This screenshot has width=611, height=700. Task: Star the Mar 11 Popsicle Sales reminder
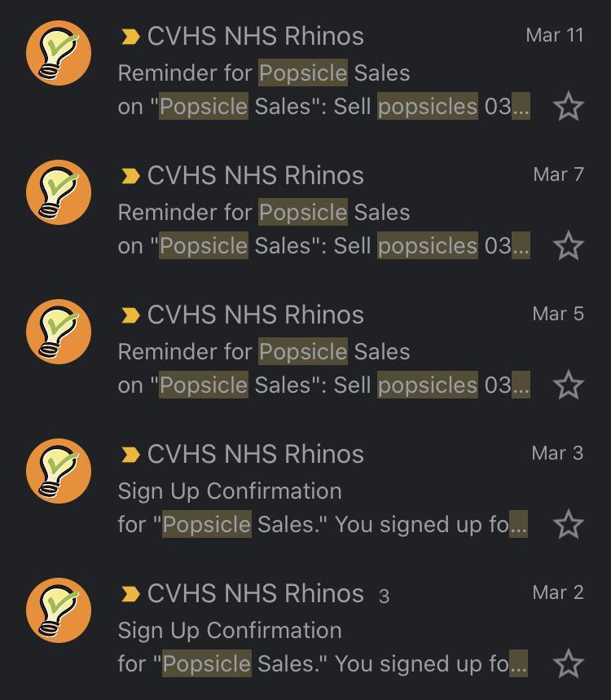pyautogui.click(x=568, y=107)
